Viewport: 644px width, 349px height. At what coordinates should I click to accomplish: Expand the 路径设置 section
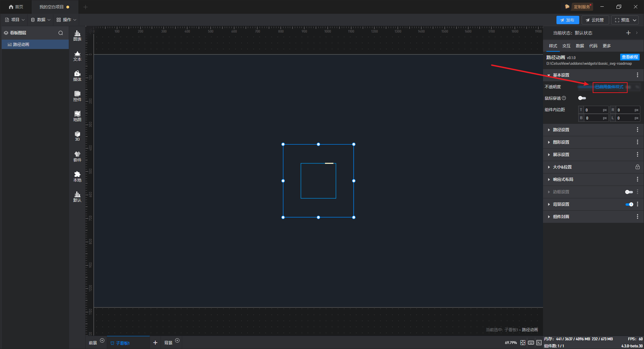[x=549, y=130]
